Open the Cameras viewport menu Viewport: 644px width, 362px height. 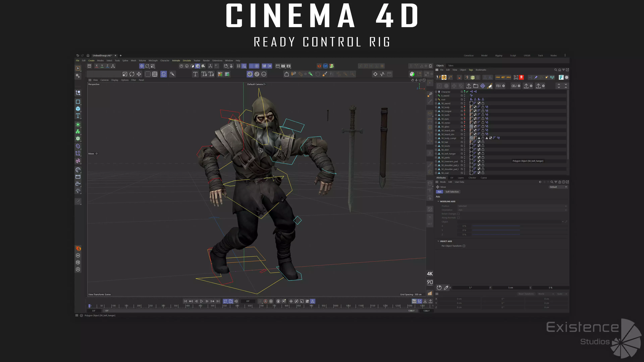pyautogui.click(x=104, y=80)
